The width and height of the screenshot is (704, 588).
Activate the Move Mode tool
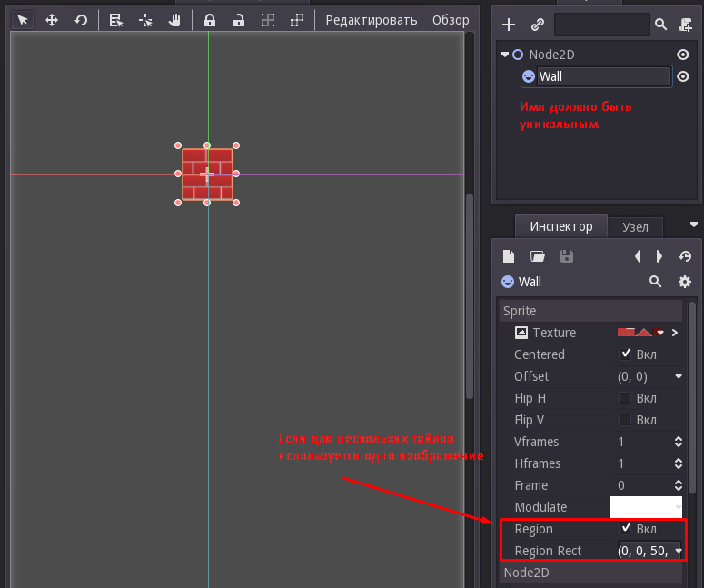coord(52,20)
